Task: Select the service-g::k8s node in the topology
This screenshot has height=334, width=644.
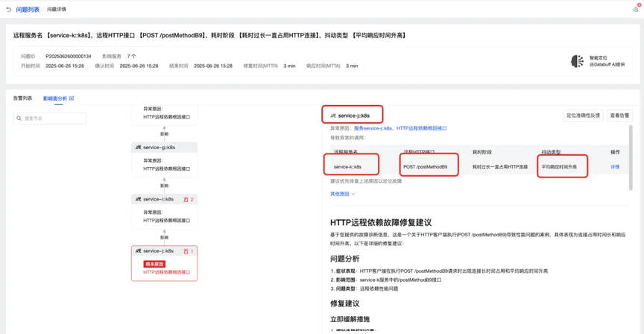Action: tap(164, 148)
